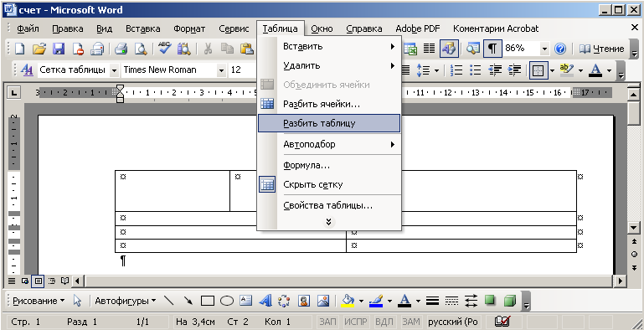The width and height of the screenshot is (644, 330).
Task: Create a new blank document
Action: [x=19, y=49]
